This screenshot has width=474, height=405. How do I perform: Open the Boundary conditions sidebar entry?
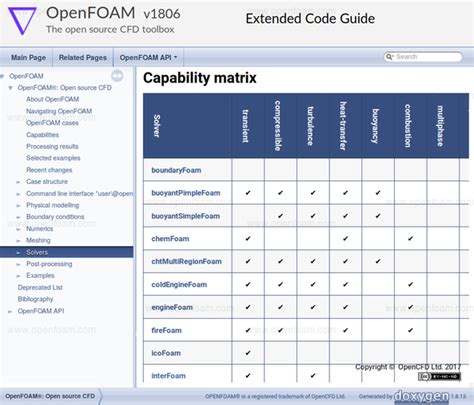click(x=55, y=217)
